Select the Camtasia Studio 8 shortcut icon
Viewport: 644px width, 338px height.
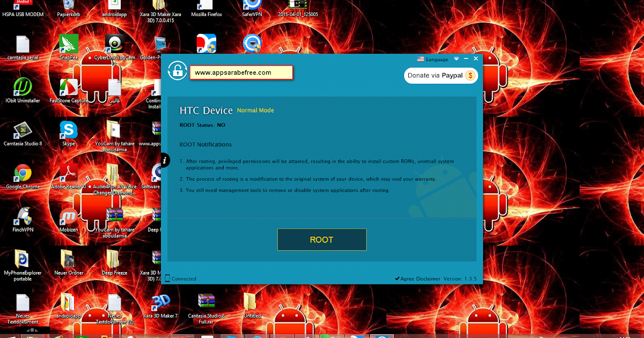tap(23, 134)
